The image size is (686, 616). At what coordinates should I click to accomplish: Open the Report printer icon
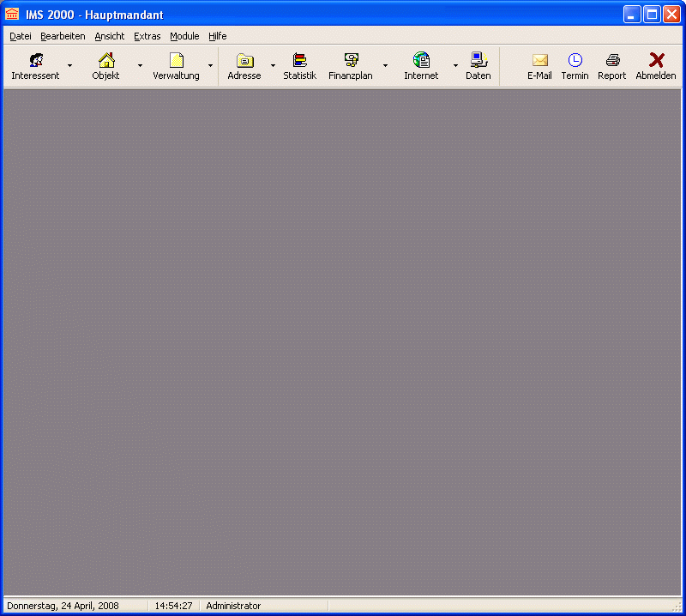pyautogui.click(x=612, y=60)
